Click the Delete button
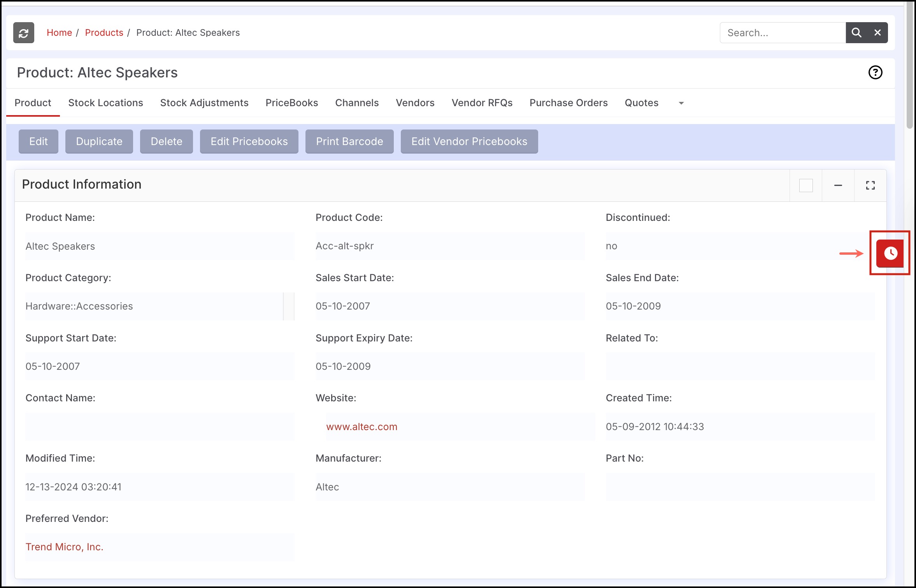The width and height of the screenshot is (916, 588). (x=167, y=142)
